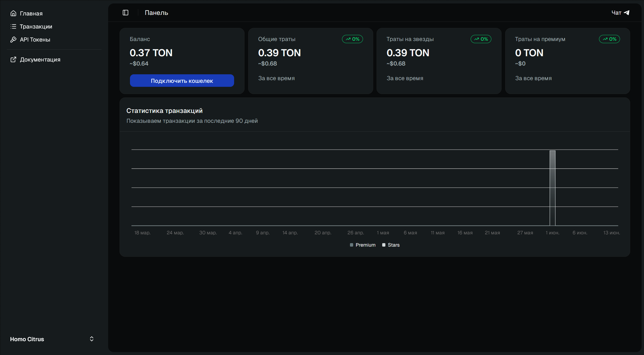Click the home icon beside Главная
Screen dimensions: 644x355
pos(13,13)
